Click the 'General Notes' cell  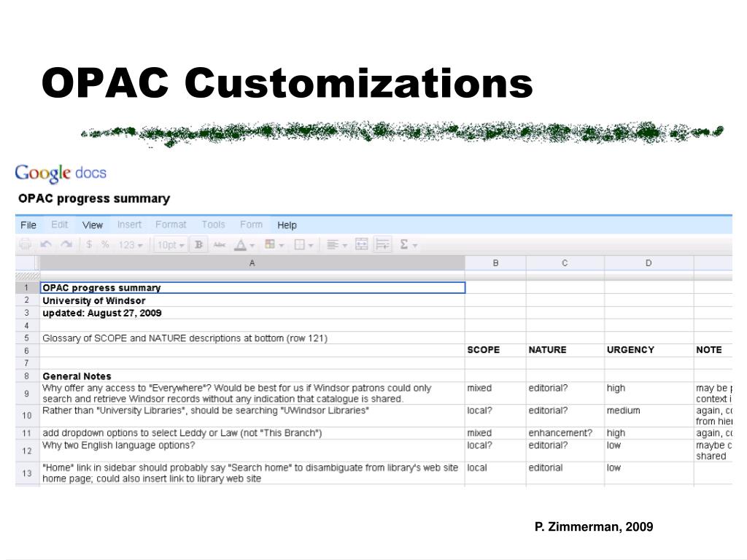(252, 376)
